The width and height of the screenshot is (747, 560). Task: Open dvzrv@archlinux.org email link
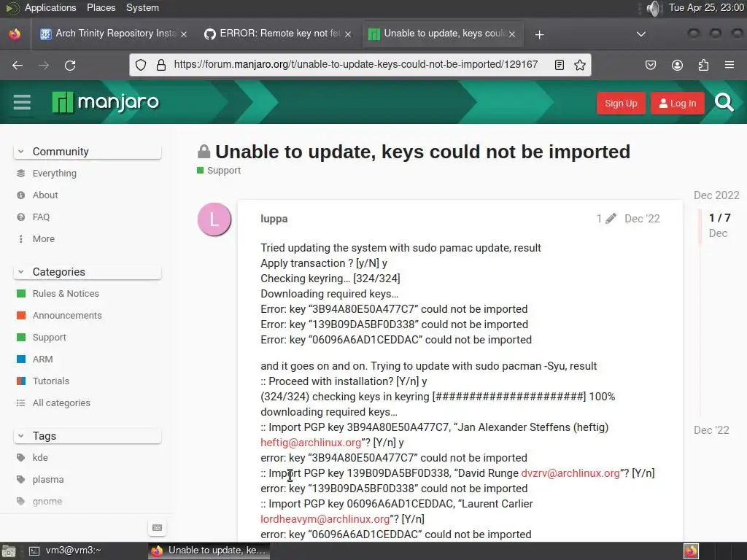pyautogui.click(x=570, y=472)
